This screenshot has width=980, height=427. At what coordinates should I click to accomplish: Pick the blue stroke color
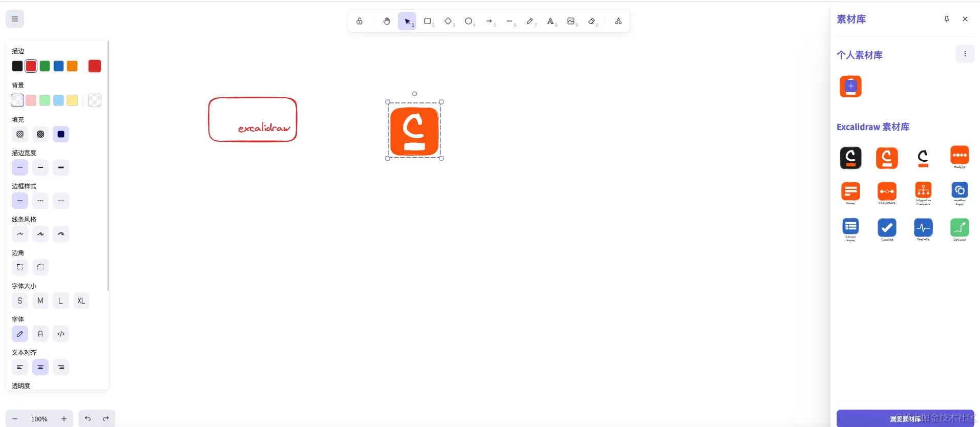point(59,66)
